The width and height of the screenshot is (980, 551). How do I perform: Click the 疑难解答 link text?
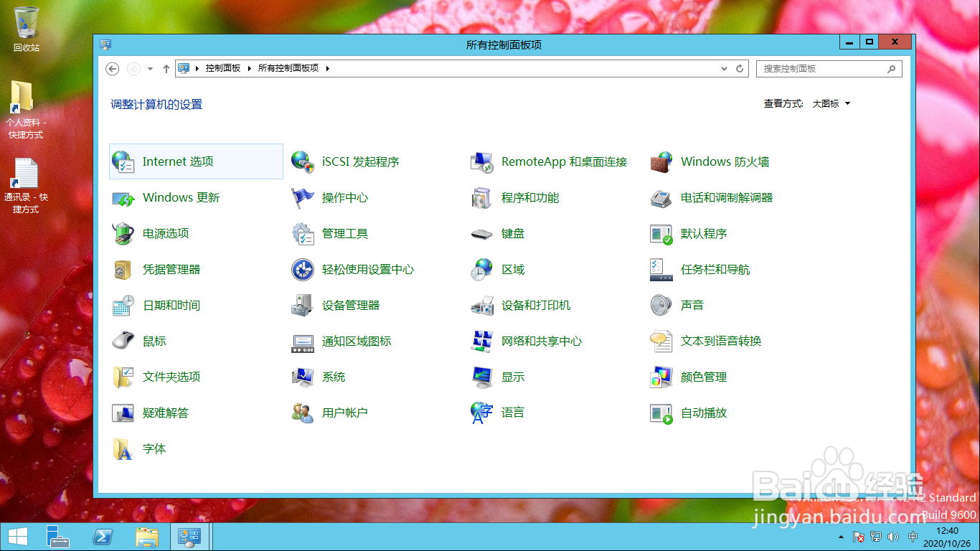[x=166, y=413]
